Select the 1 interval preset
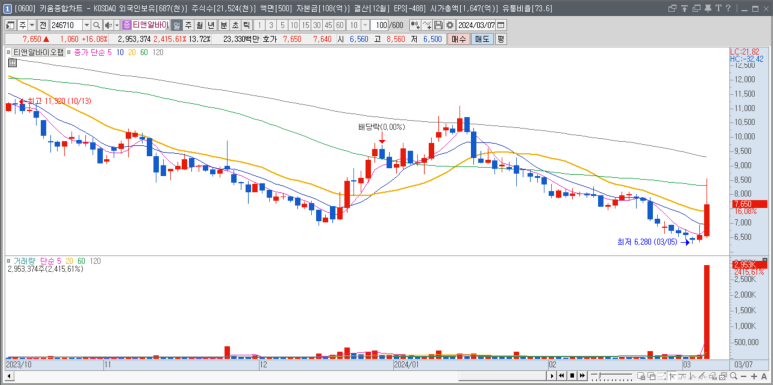 pos(259,25)
